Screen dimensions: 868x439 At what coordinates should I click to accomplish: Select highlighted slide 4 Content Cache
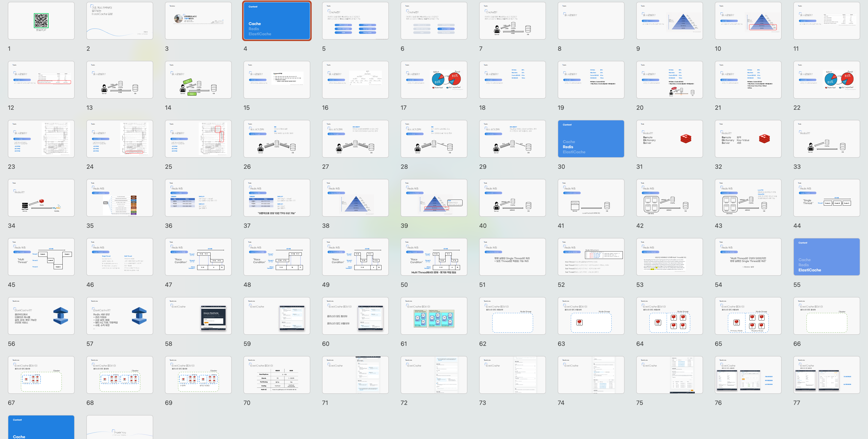[x=277, y=21]
